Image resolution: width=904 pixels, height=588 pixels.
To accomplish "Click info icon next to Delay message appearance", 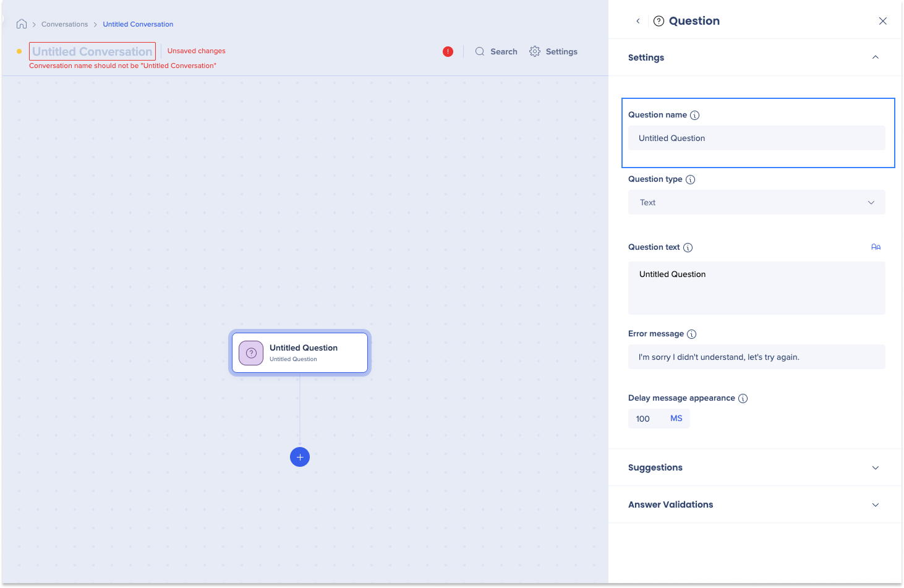I will click(x=743, y=398).
